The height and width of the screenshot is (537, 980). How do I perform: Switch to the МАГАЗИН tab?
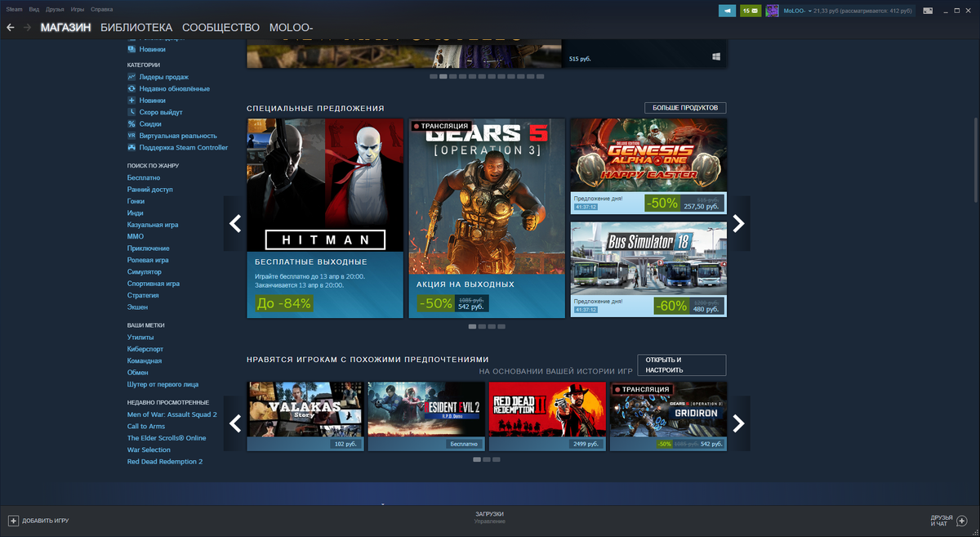65,28
